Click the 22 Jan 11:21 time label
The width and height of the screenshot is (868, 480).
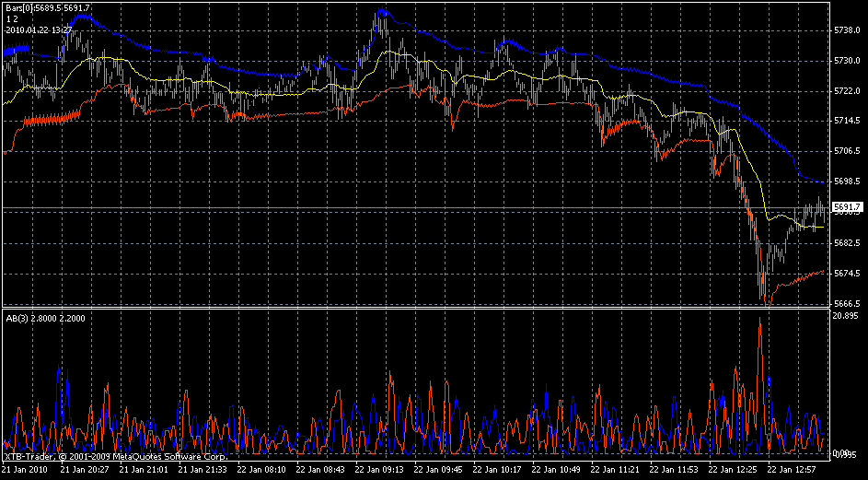pos(615,469)
